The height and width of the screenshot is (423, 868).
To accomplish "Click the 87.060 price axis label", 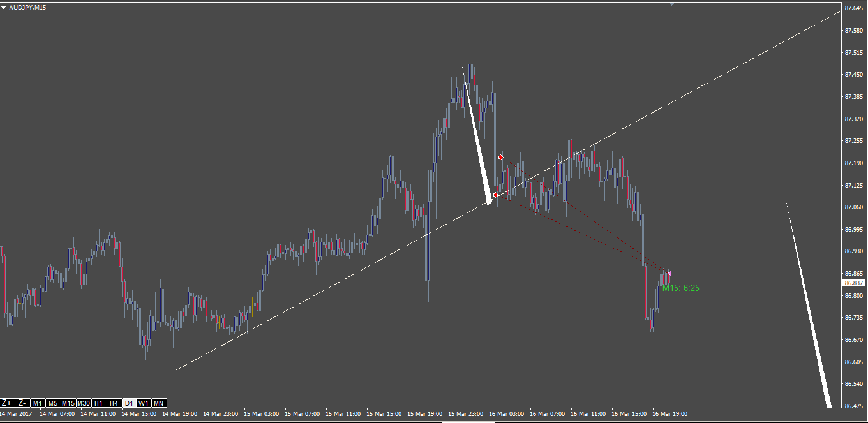I will pyautogui.click(x=854, y=207).
